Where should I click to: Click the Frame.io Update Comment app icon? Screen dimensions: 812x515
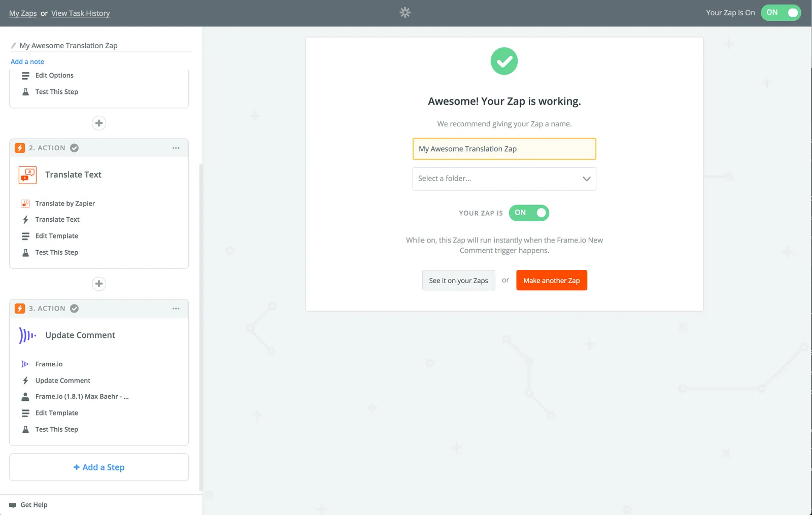click(x=27, y=335)
